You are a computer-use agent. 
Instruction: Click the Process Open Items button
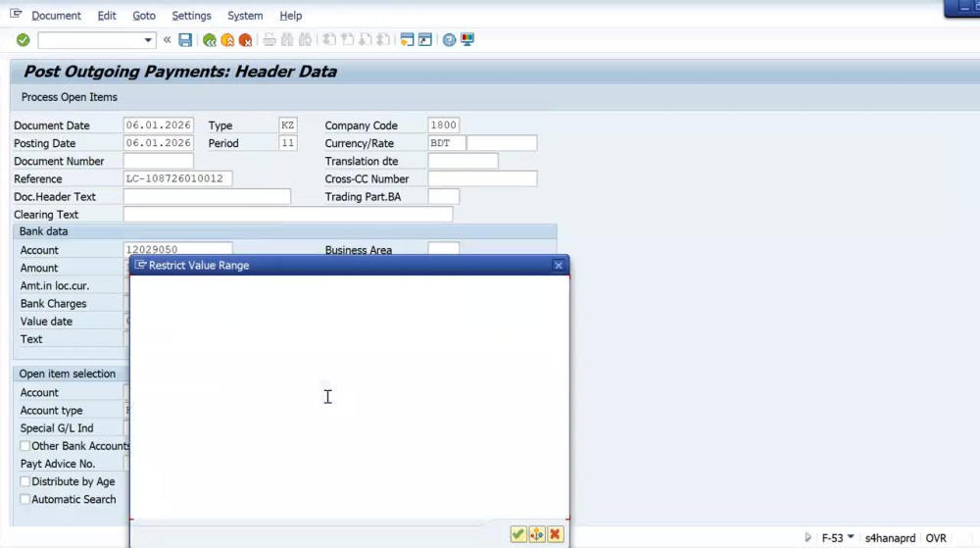(70, 97)
